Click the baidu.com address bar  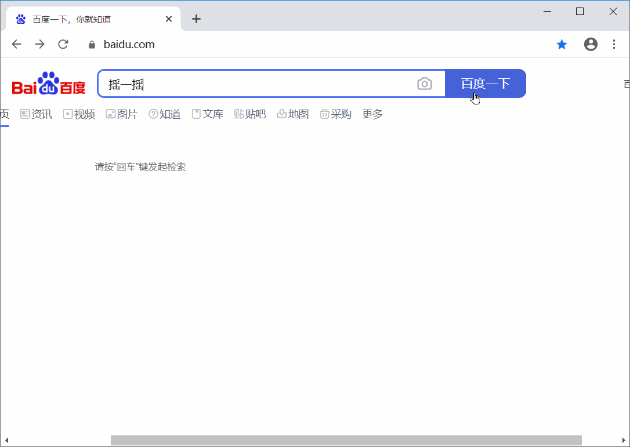(x=129, y=45)
